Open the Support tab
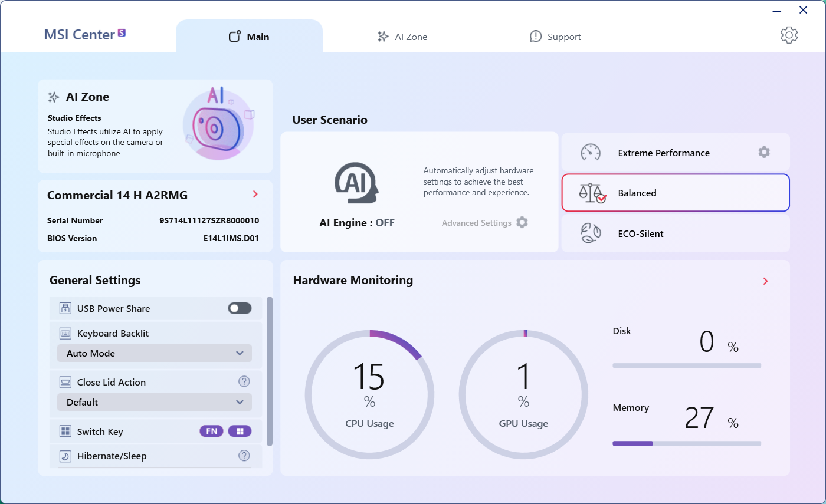Screen dimensions: 826x504 (555, 37)
